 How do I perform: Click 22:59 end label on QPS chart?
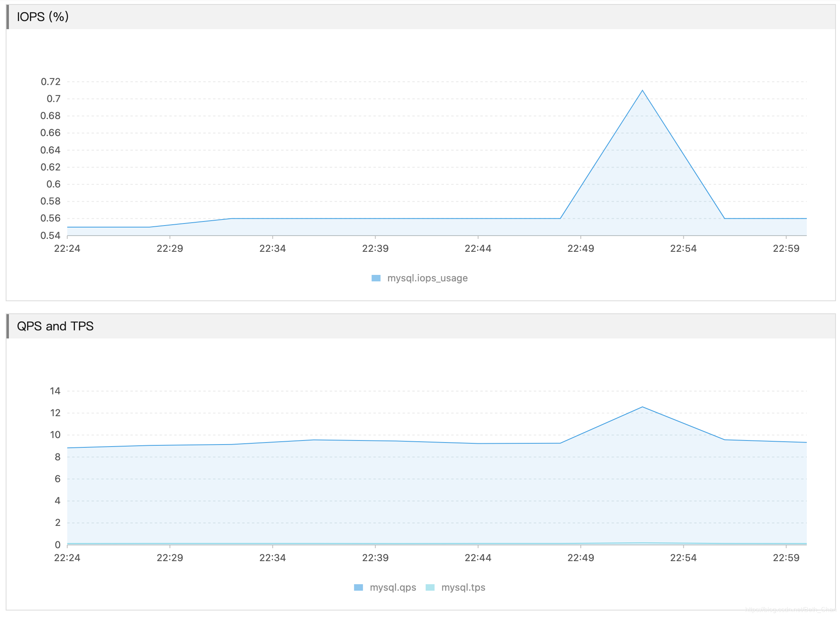point(786,558)
